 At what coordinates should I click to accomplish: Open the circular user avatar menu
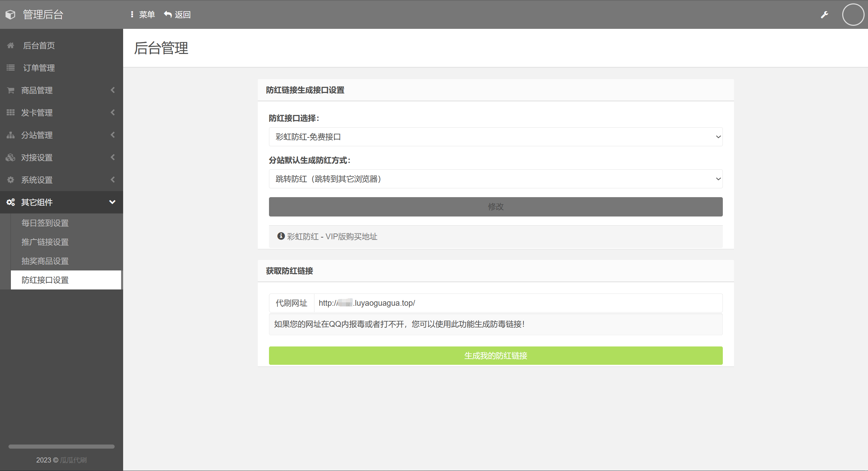[x=853, y=15]
